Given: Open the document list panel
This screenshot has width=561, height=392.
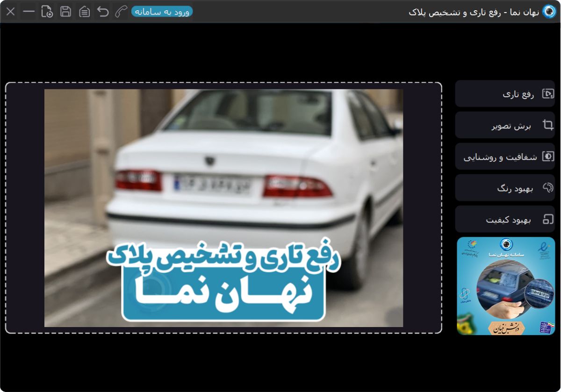Looking at the screenshot, I should [x=84, y=11].
